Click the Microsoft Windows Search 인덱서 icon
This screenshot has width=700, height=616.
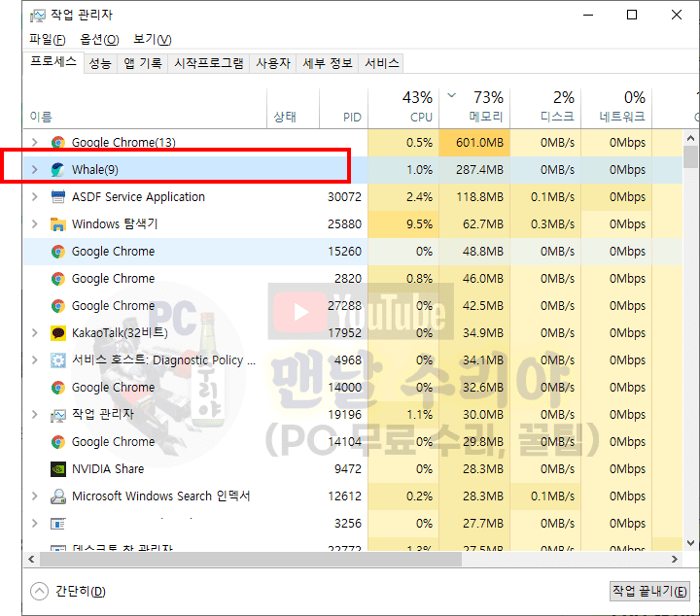pos(58,496)
